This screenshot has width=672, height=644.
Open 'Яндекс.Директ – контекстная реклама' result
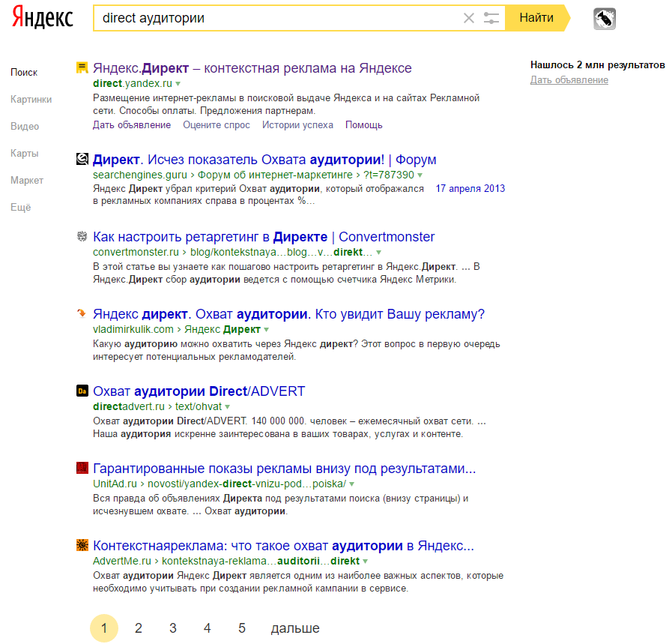click(252, 67)
